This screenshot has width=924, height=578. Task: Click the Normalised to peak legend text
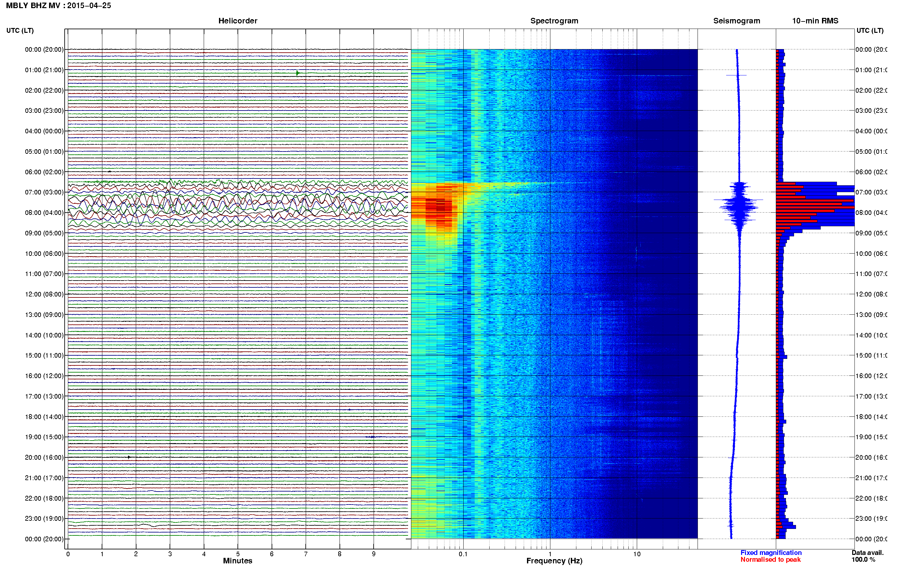(770, 560)
